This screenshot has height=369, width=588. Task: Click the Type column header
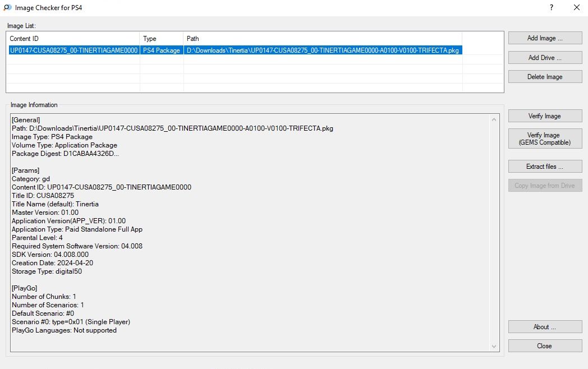[162, 39]
